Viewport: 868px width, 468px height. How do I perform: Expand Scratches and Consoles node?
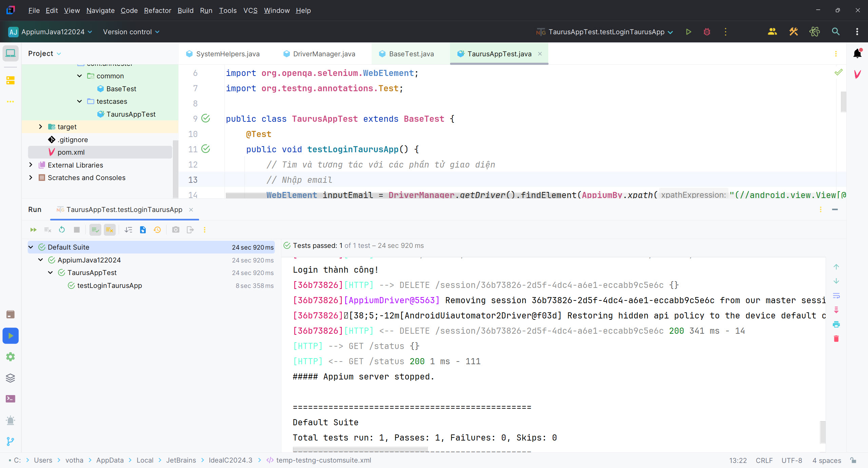pos(31,178)
